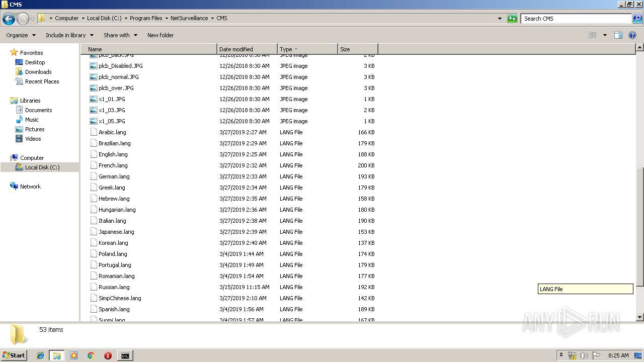Select the Arabic.lang file icon
Viewport: 644px width, 362px height.
click(94, 132)
